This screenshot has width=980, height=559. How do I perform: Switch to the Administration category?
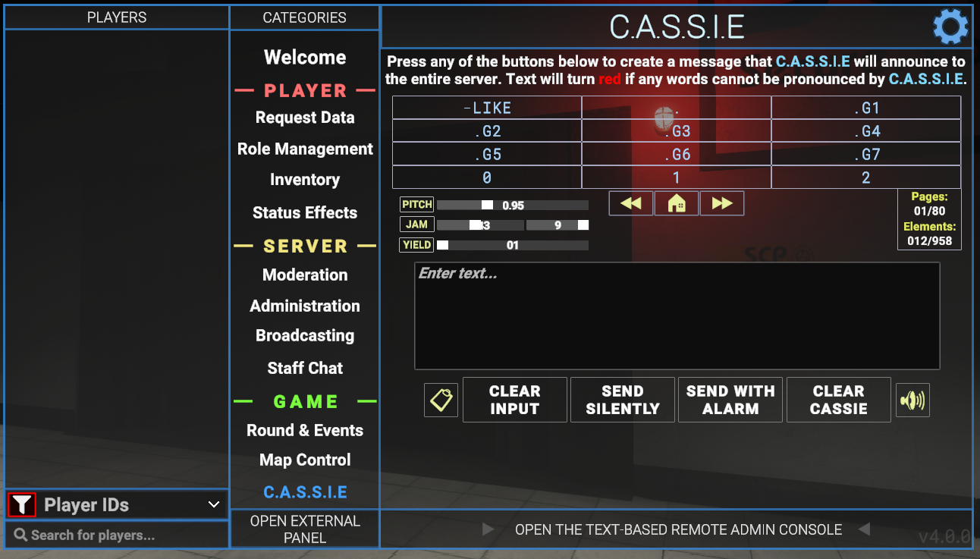pyautogui.click(x=305, y=306)
